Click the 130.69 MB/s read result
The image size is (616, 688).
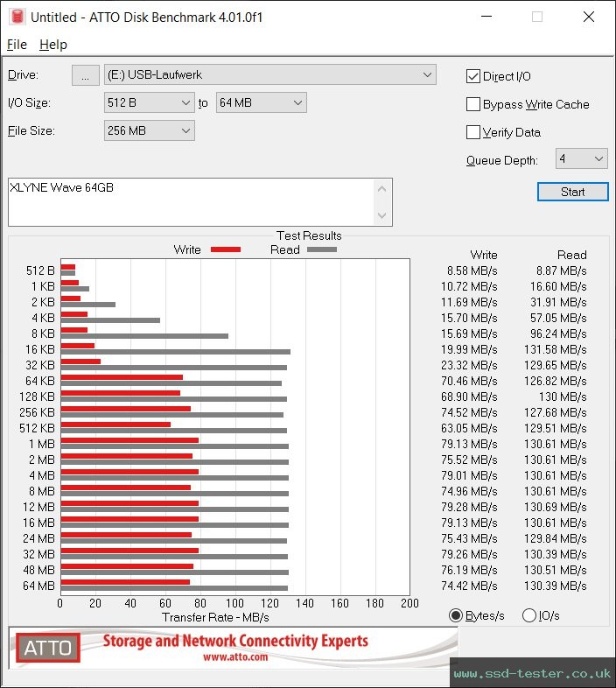(x=556, y=507)
